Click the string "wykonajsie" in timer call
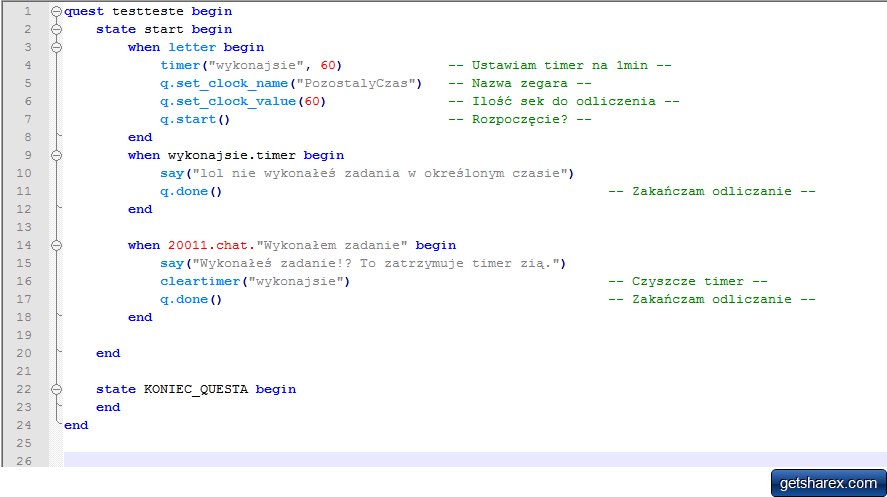The image size is (887, 497). [257, 66]
